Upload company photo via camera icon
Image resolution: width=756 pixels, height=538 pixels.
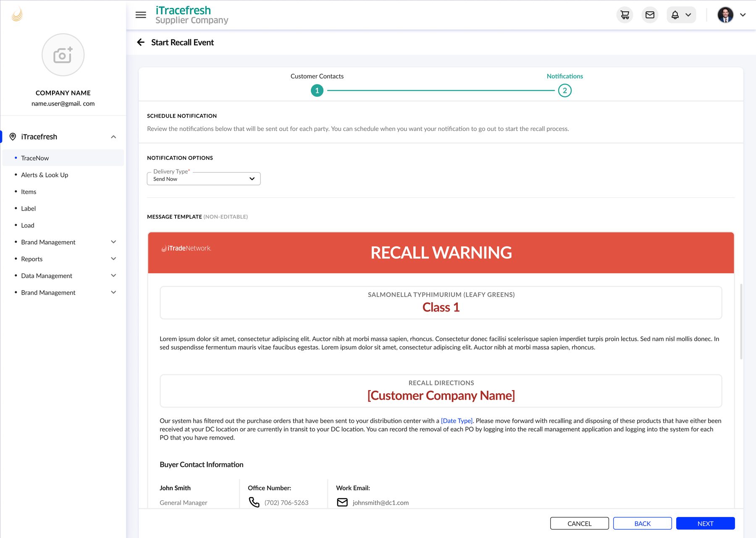[x=63, y=55]
